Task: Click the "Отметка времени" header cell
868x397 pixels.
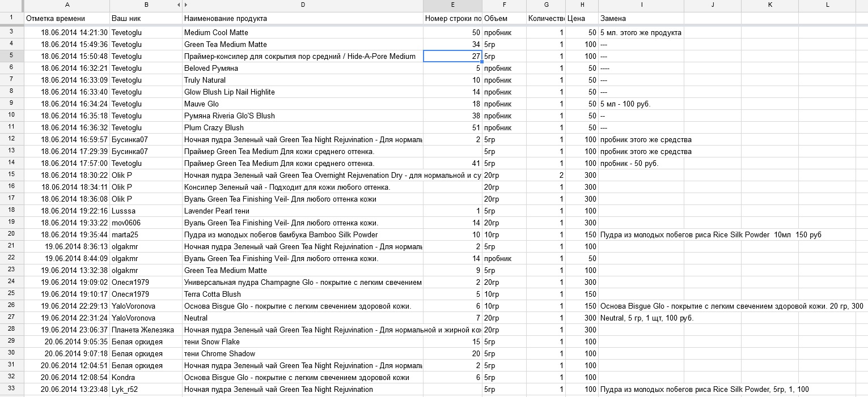Action: click(x=67, y=19)
